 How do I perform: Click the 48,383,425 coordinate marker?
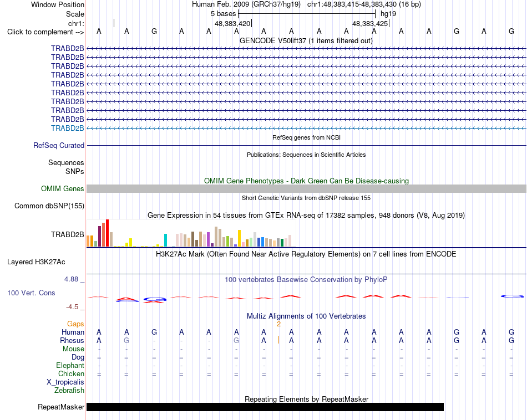(x=370, y=23)
